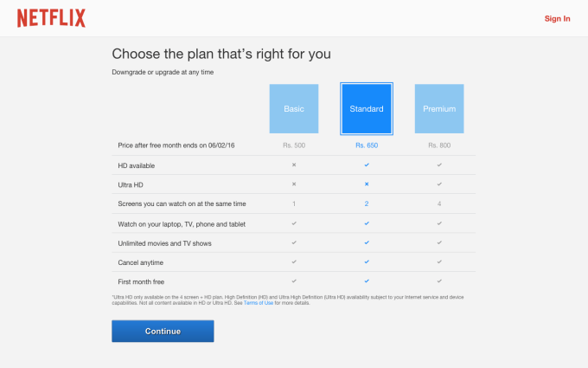
Task: Click the Premium First month free checkmark
Action: [439, 281]
